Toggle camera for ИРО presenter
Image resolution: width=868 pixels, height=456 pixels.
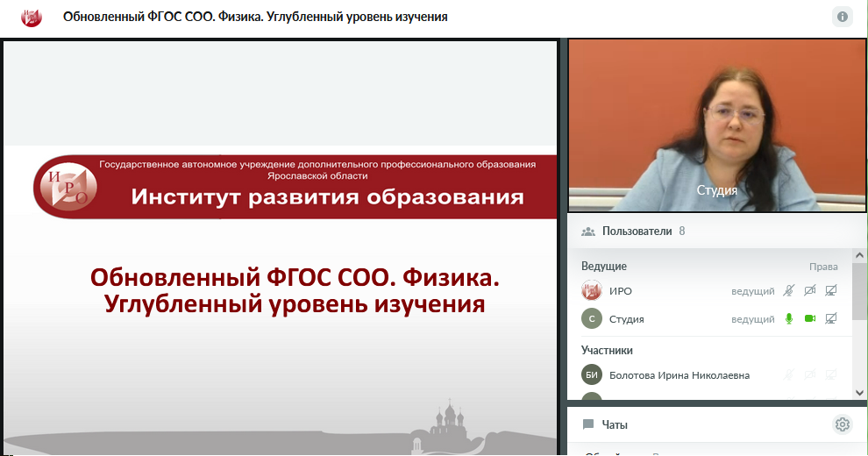(x=810, y=290)
